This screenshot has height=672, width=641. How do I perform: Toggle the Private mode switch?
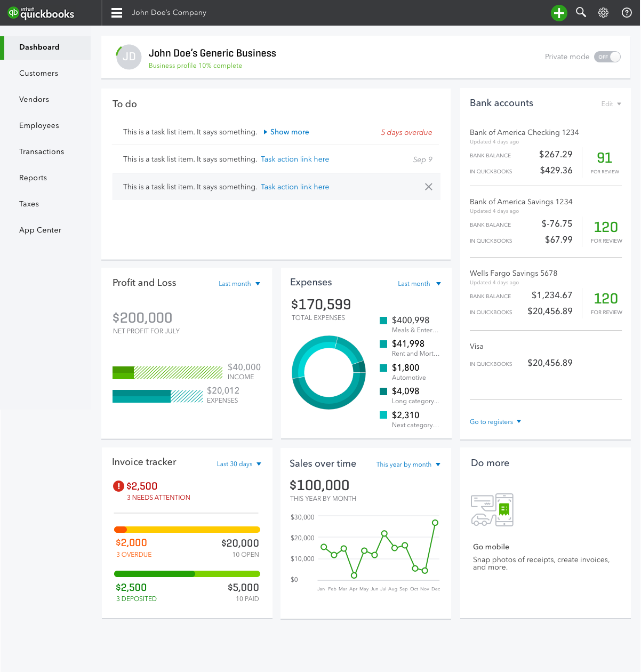point(607,57)
